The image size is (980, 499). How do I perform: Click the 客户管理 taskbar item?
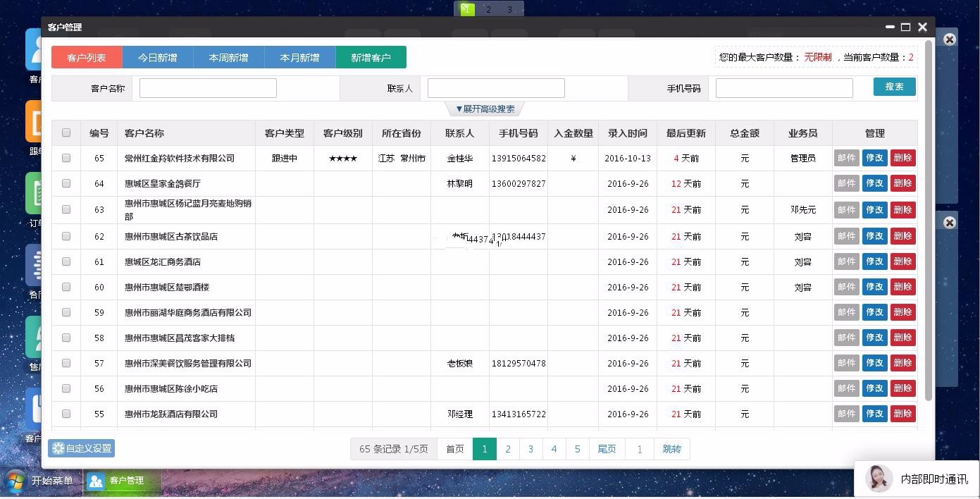coord(123,481)
